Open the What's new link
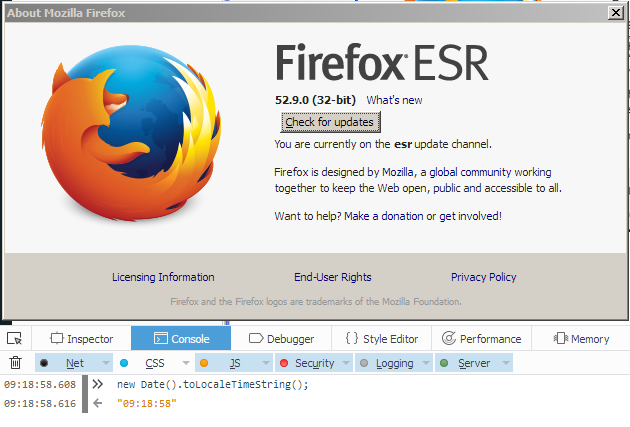The height and width of the screenshot is (427, 630). click(394, 100)
